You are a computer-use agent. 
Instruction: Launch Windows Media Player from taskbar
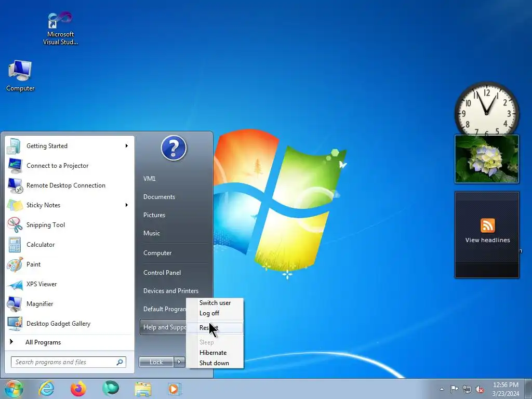tap(175, 389)
